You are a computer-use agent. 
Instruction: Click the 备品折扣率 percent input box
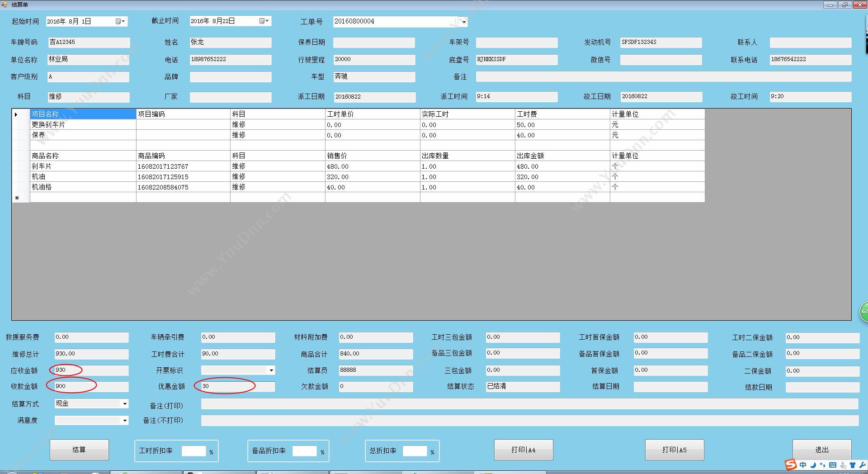pyautogui.click(x=305, y=451)
